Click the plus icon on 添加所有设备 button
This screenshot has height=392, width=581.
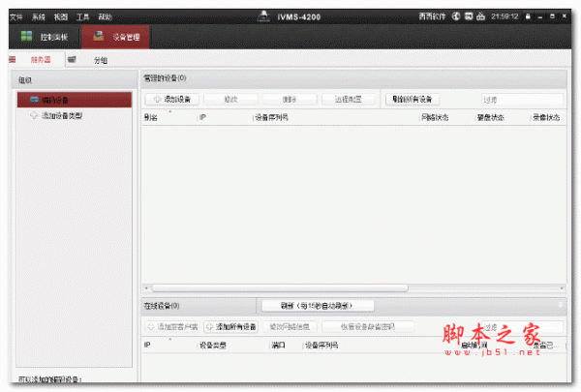coord(209,327)
